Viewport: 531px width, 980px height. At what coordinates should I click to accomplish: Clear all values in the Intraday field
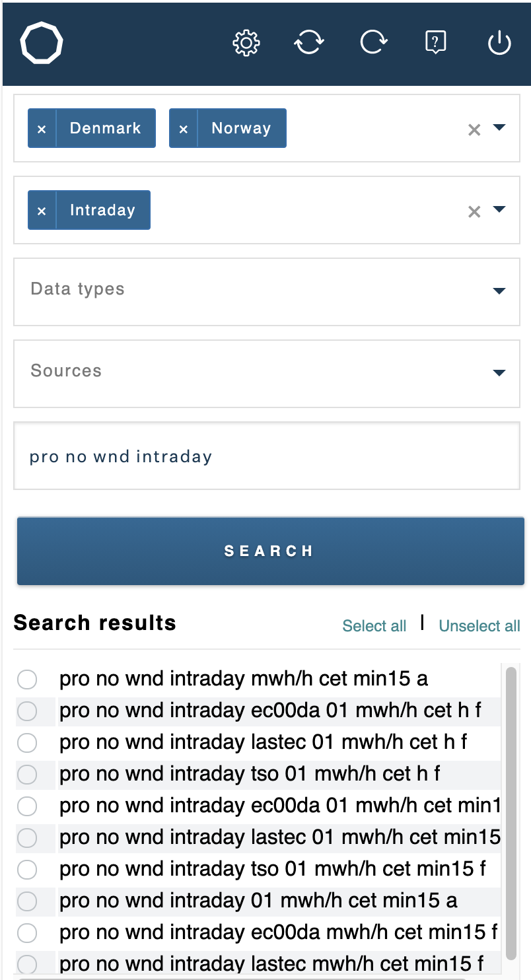[474, 212]
